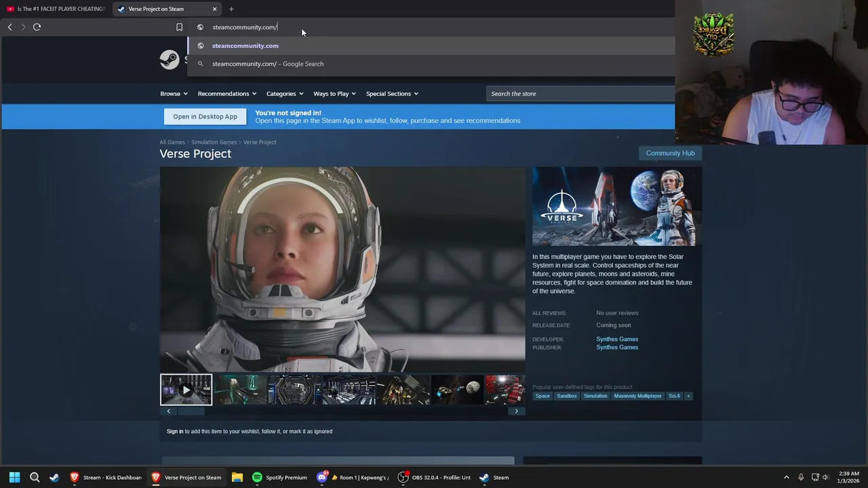Click the publisher Synthes Games link
Viewport: 868px width, 488px height.
[617, 347]
